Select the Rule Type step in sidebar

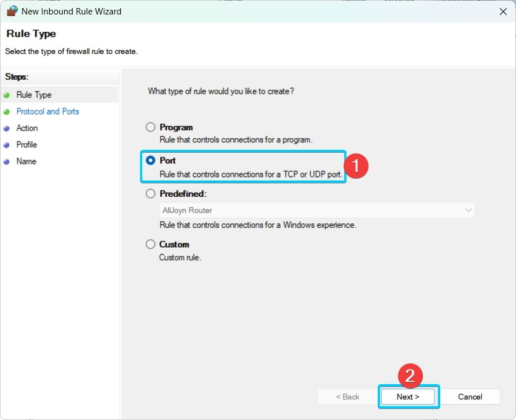[x=34, y=95]
